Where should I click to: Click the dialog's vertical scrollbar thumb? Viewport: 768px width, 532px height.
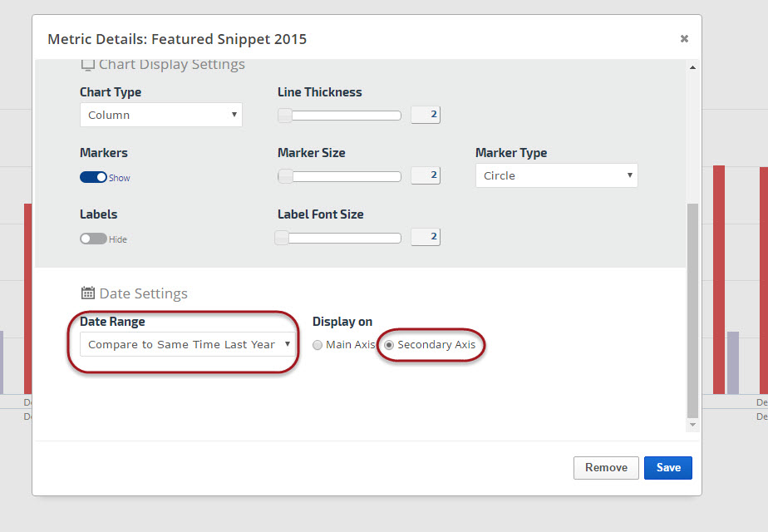[692, 308]
